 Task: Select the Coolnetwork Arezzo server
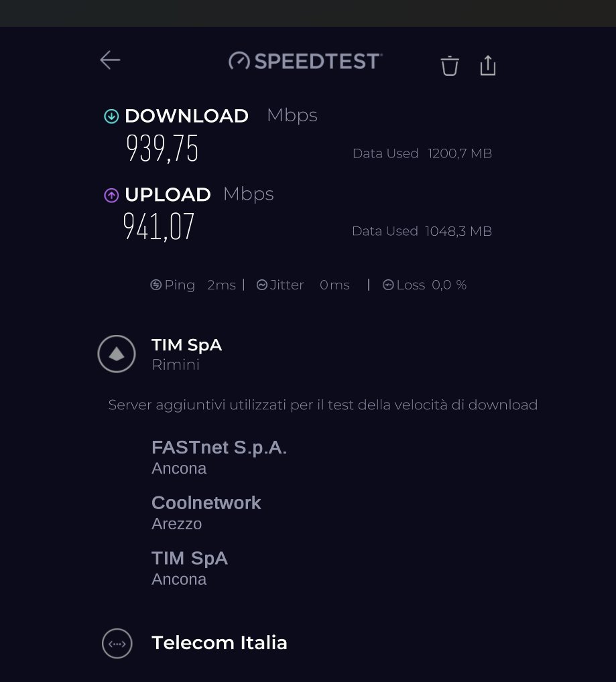206,513
